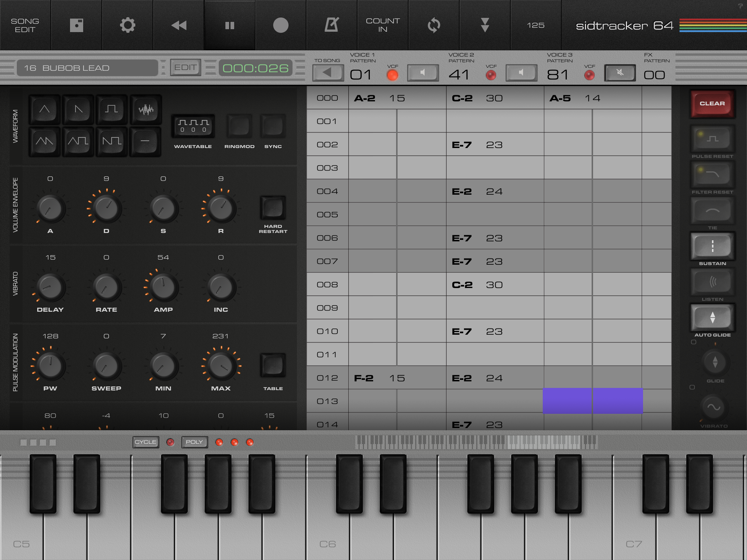Mute Voice 2 with speaker button
Viewport: 747px width, 560px height.
click(x=521, y=73)
